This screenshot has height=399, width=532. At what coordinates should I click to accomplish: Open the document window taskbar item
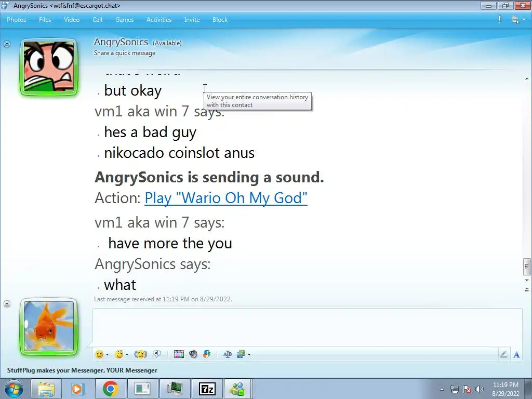(142, 389)
